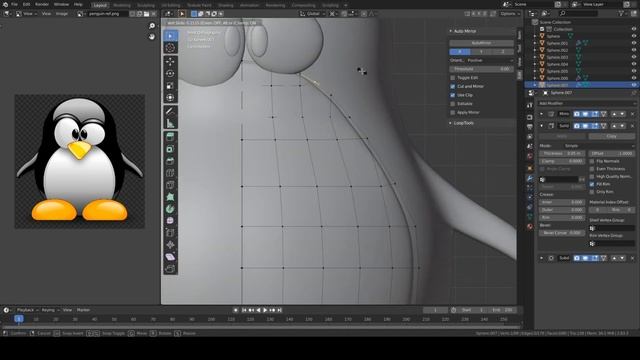Hide Sphere.004 with its eye icon

634,64
